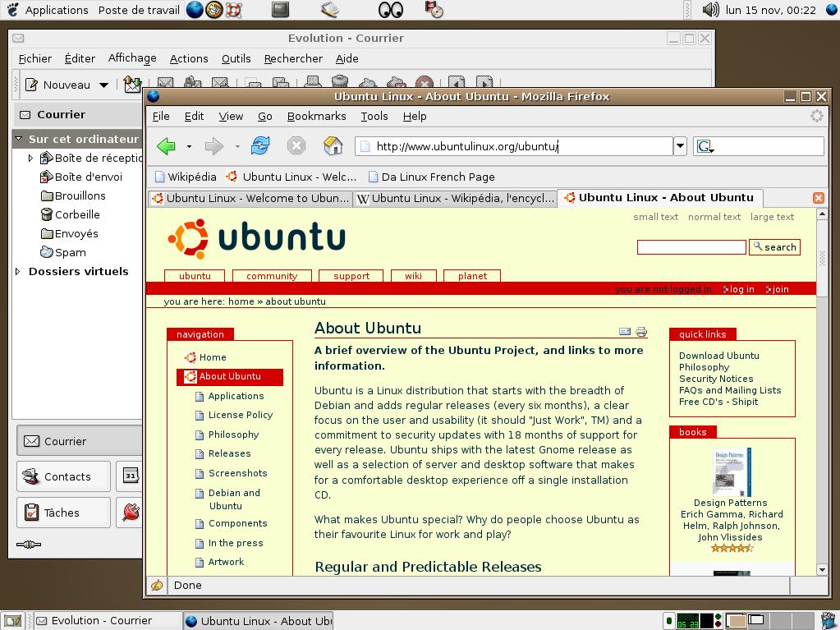
Task: Click 'large text' size link
Action: (x=772, y=217)
